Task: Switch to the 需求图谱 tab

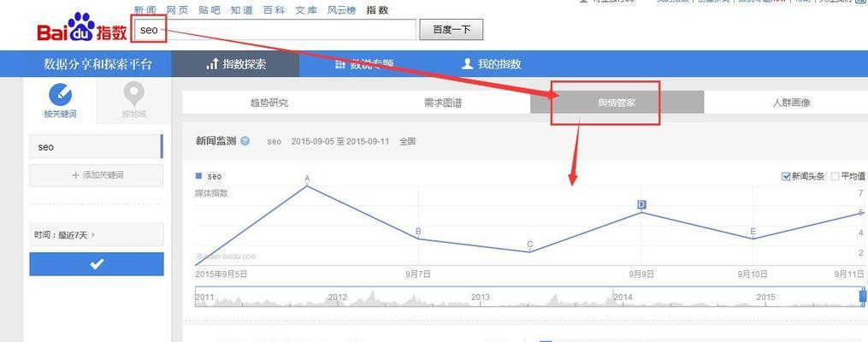Action: (443, 103)
